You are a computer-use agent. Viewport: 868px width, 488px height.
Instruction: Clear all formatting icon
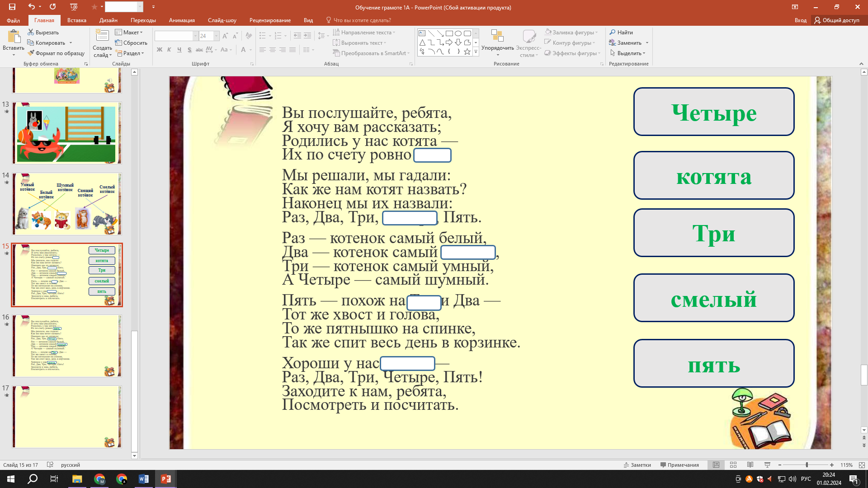coord(249,36)
